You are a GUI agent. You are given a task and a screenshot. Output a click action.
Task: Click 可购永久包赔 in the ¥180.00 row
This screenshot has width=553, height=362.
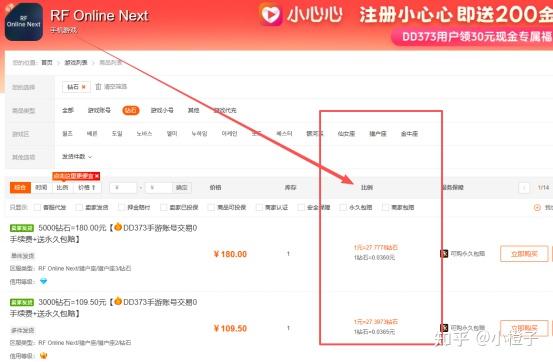tap(467, 254)
